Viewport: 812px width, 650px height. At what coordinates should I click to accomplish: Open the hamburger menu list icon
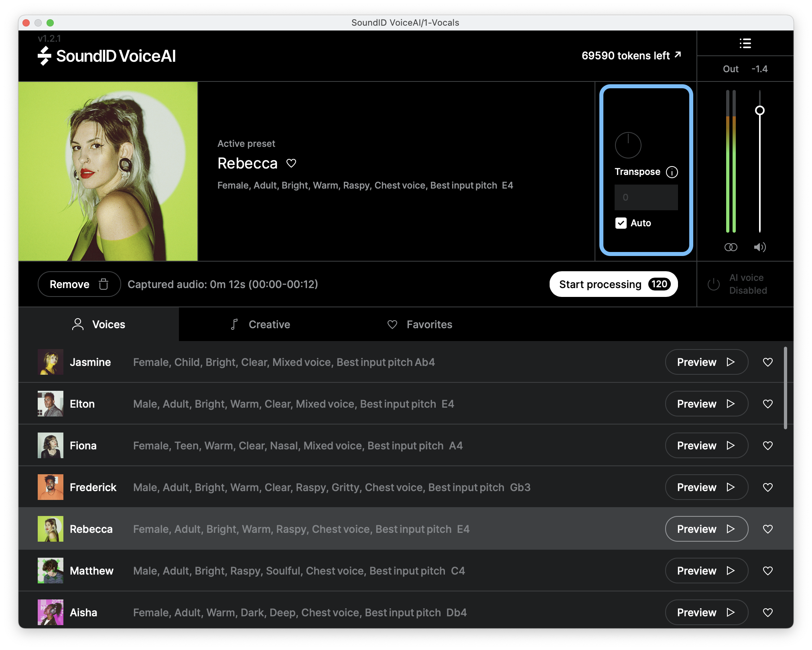745,43
